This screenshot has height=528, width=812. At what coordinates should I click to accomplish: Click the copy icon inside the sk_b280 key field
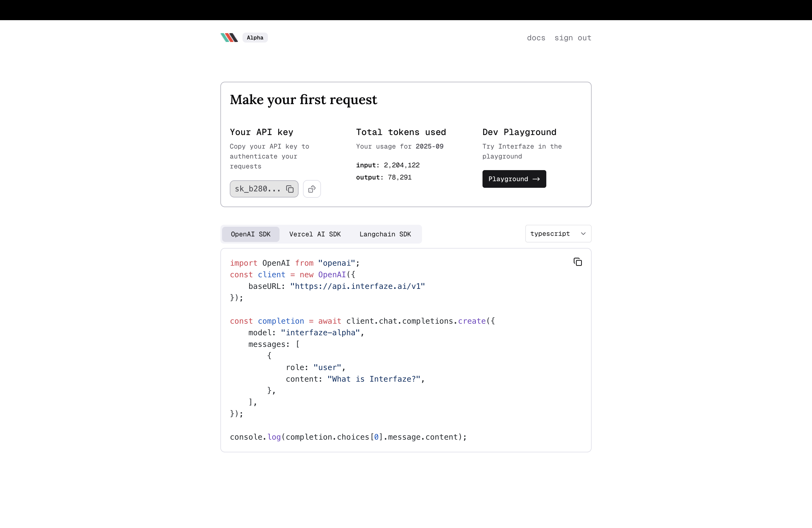(290, 189)
